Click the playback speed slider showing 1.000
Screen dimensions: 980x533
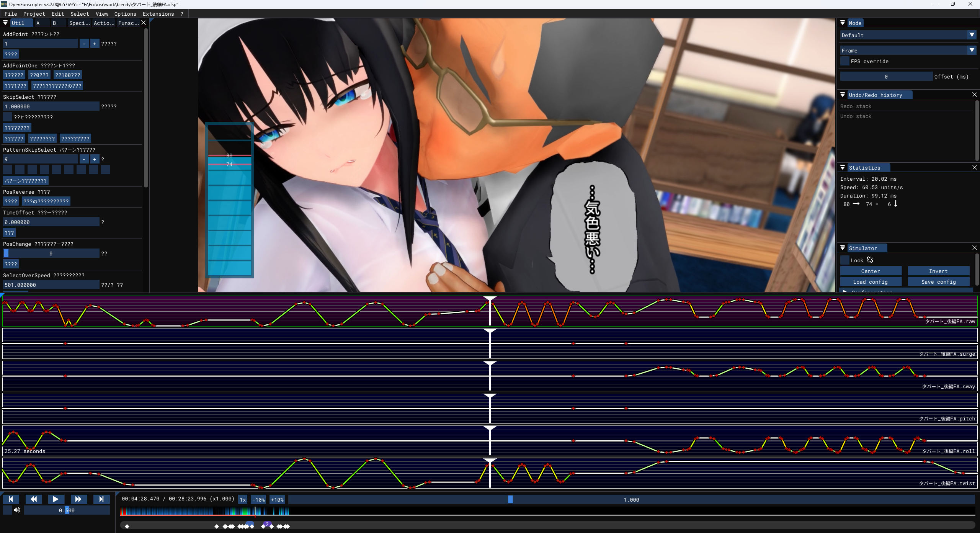[x=631, y=499]
